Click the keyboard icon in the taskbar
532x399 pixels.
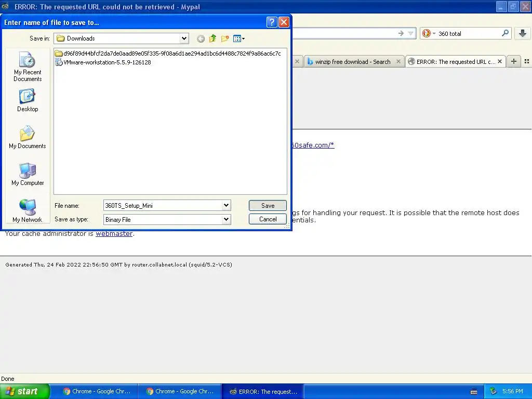pos(474,392)
